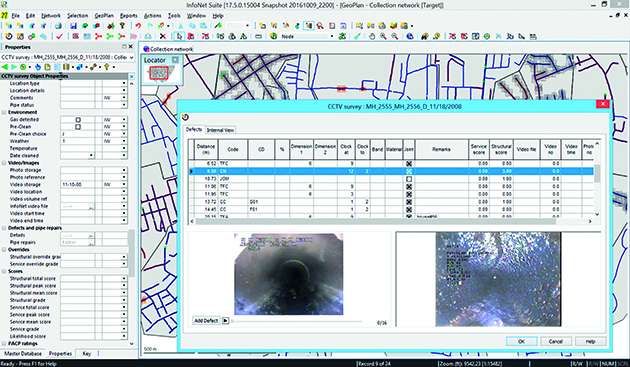Toggle Joint checkbox in 11.06 TFC row
This screenshot has height=367, width=630.
[x=409, y=187]
